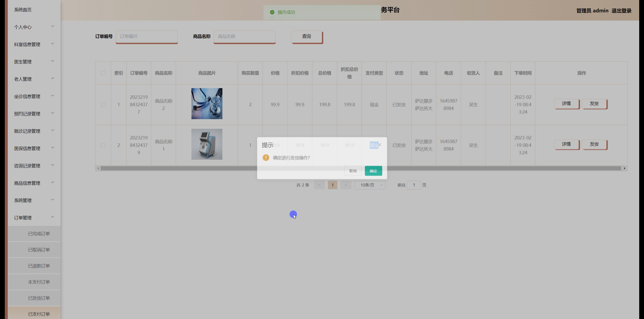Confirm shipment with 确定 button

click(x=373, y=171)
